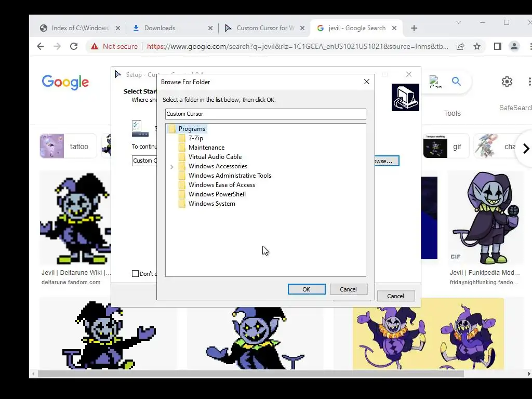This screenshot has height=399, width=532.
Task: Click the SafeSearch link
Action: point(515,108)
